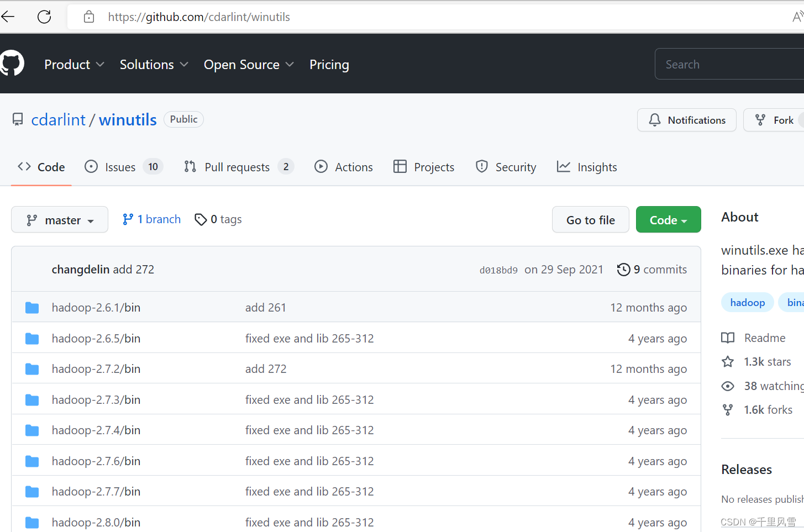Click the tag icon beside 0 tags
Image resolution: width=804 pixels, height=532 pixels.
click(x=201, y=220)
